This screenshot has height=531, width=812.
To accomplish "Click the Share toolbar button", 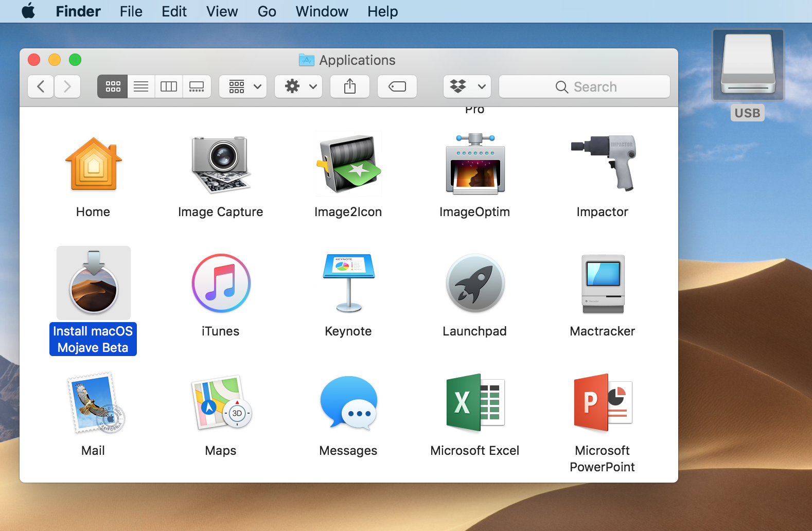I will (x=350, y=86).
